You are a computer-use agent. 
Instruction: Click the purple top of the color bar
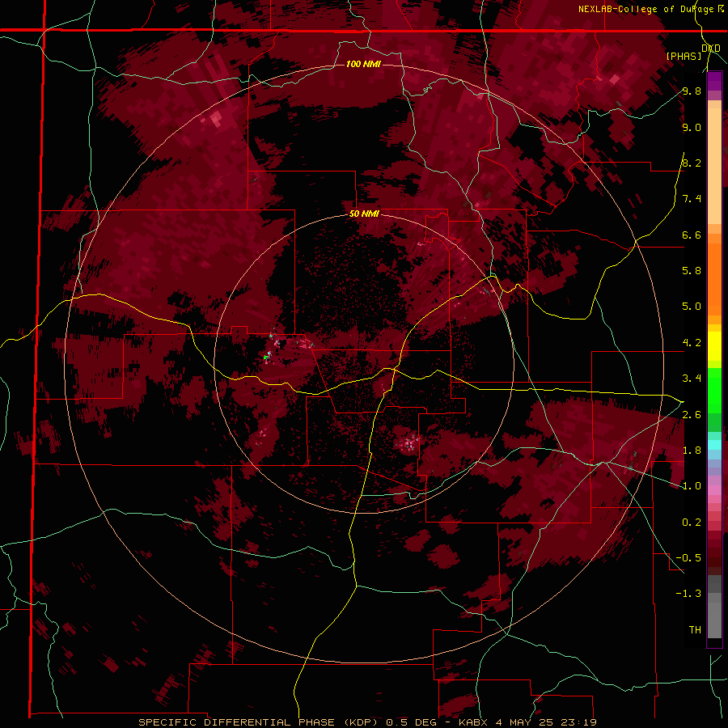[x=714, y=81]
